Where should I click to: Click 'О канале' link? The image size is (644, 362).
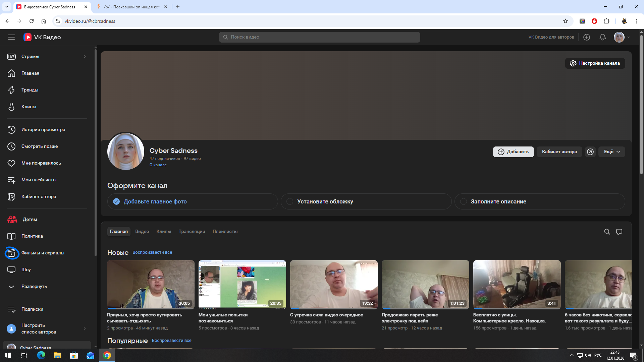158,165
